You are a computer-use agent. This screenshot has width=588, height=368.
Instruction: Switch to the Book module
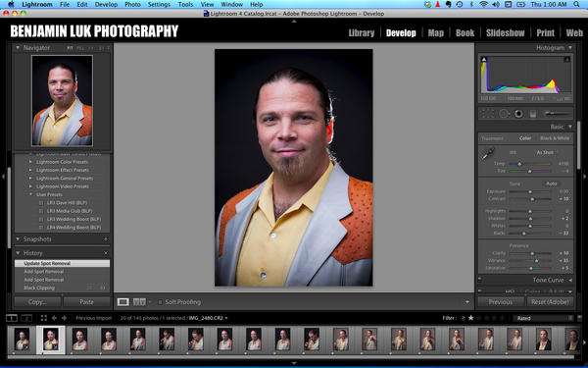(465, 33)
